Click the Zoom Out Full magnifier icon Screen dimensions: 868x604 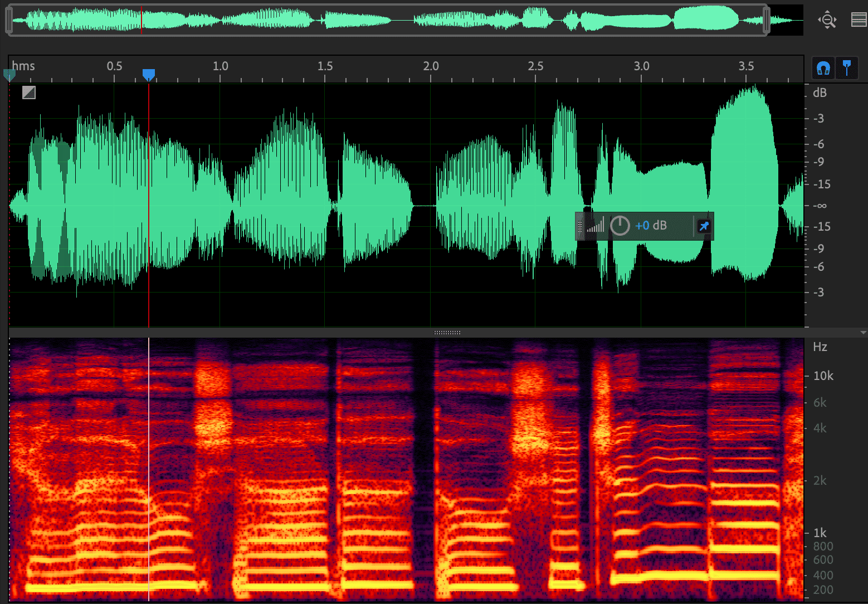[x=827, y=20]
